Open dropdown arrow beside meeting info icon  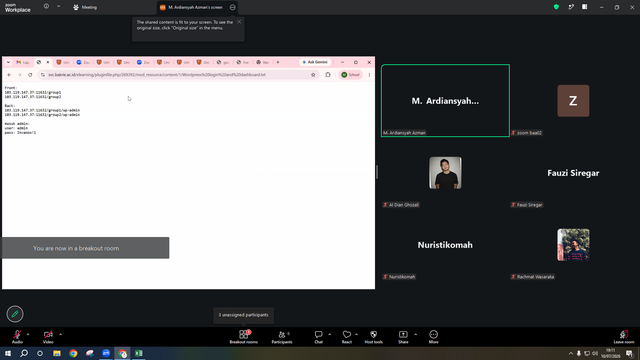coord(58,7)
